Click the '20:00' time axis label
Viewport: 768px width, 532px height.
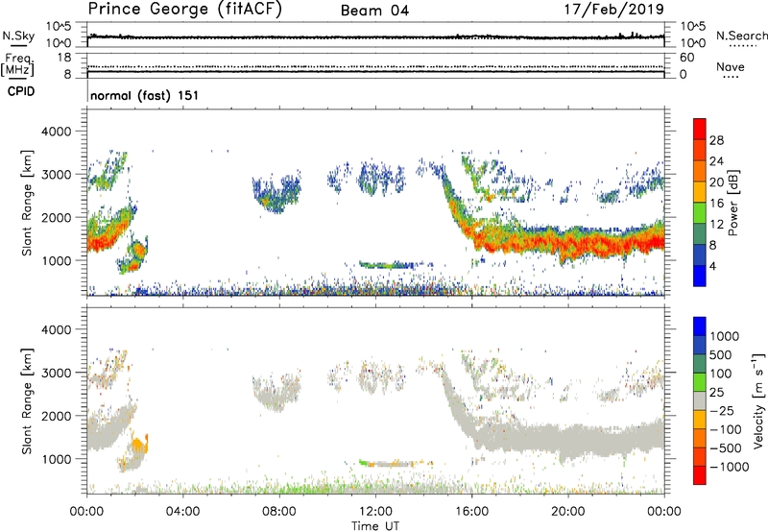(x=567, y=512)
